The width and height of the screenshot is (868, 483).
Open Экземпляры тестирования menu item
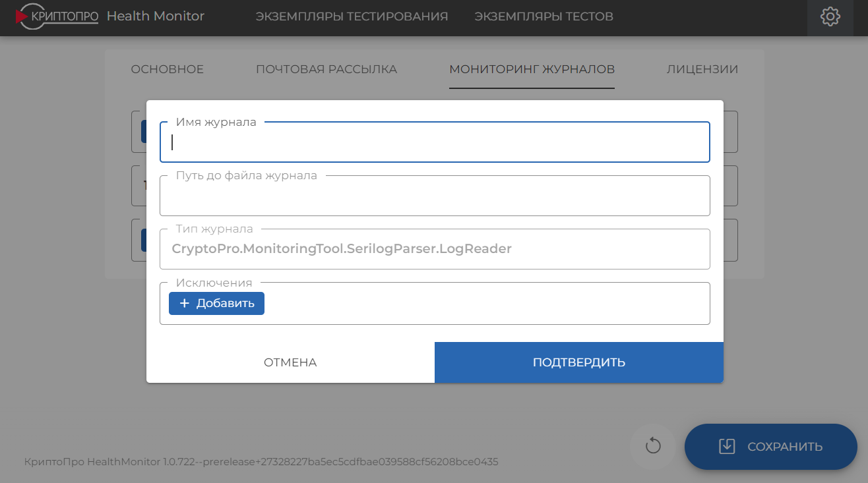coord(352,16)
